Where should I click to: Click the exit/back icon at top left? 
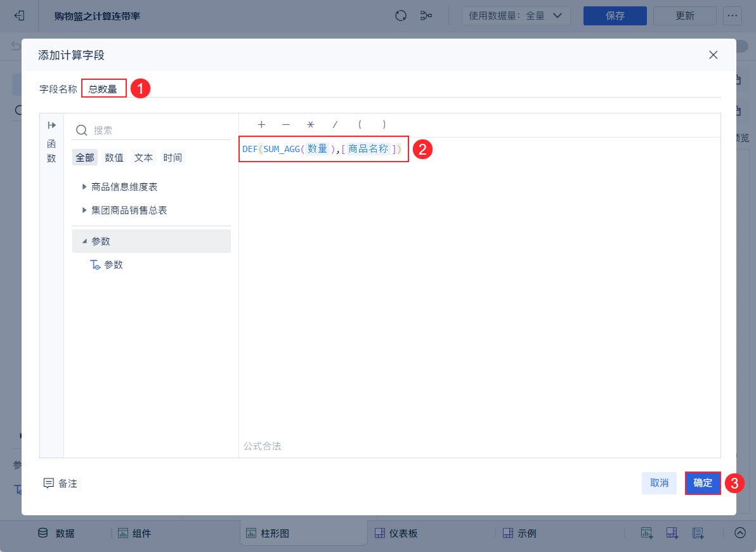tap(19, 15)
